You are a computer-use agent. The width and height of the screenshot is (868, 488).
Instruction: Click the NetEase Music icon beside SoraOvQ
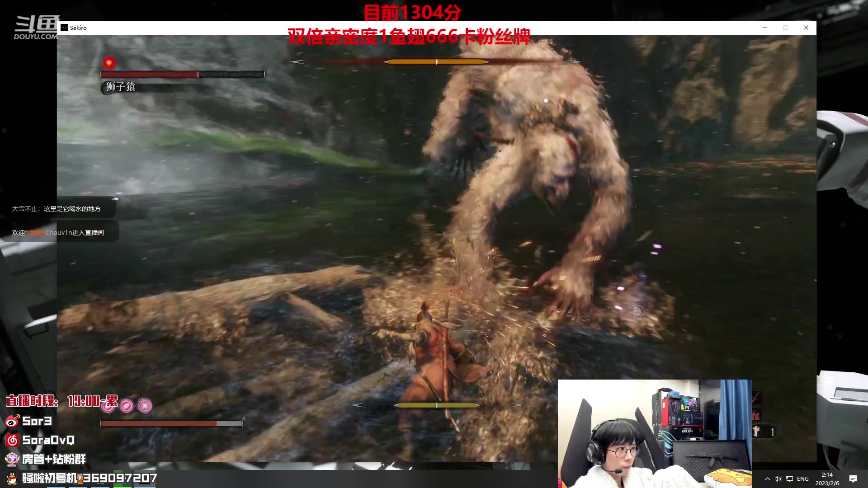12,440
